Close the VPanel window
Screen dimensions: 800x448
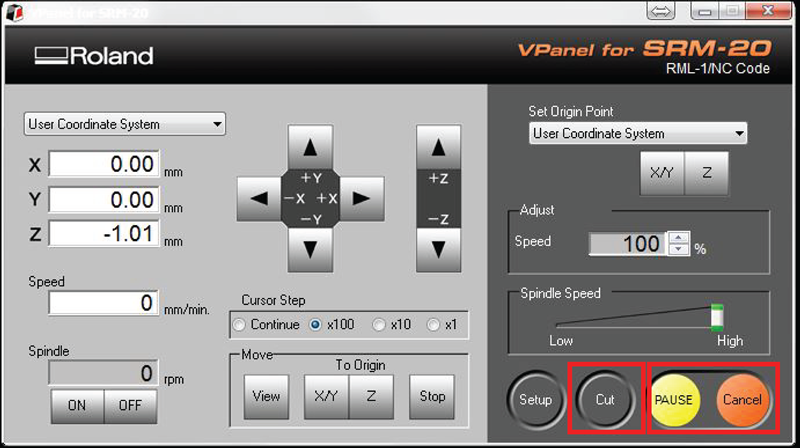(768, 11)
